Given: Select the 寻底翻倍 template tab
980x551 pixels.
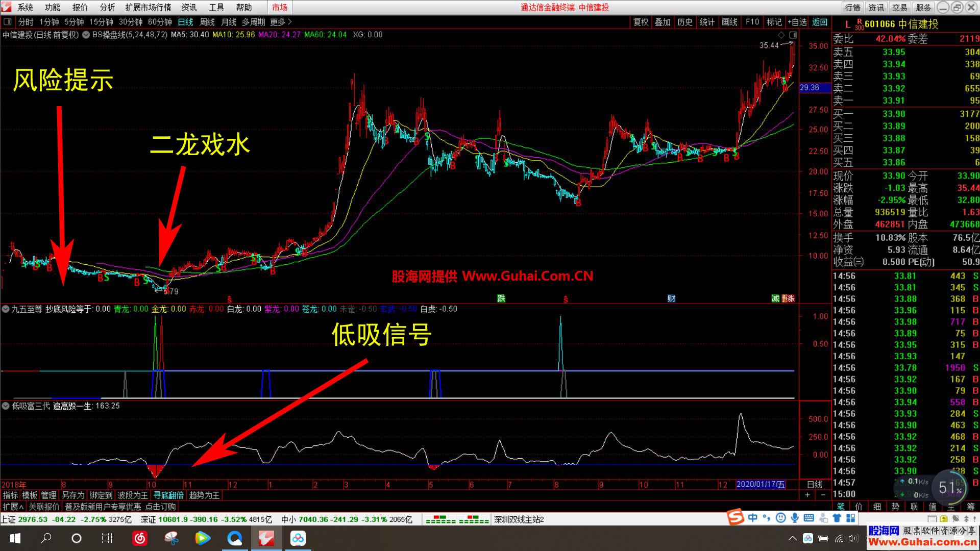Looking at the screenshot, I should [168, 495].
